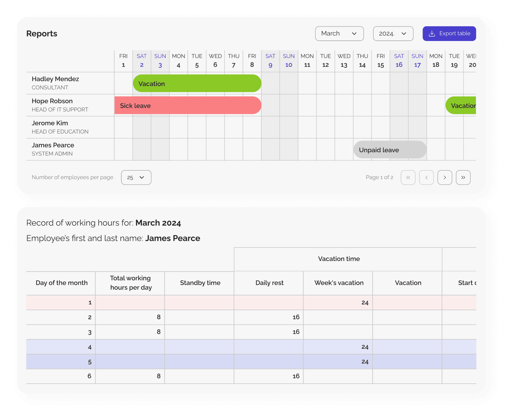This screenshot has height=420, width=512.
Task: Click the Standby time column header
Action: click(200, 283)
